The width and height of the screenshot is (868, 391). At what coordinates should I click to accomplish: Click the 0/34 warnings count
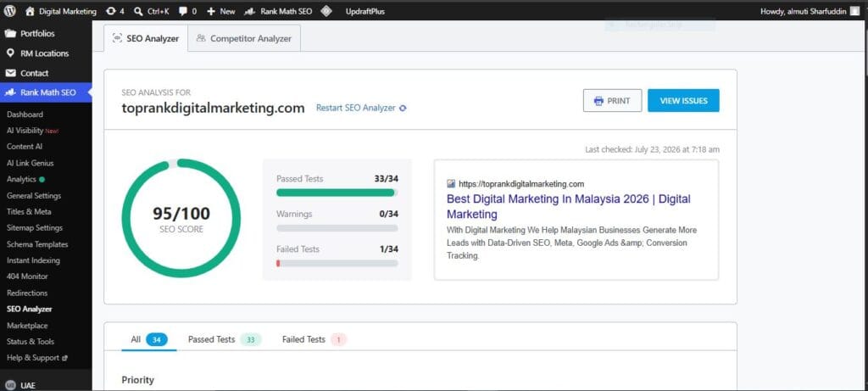pyautogui.click(x=388, y=214)
